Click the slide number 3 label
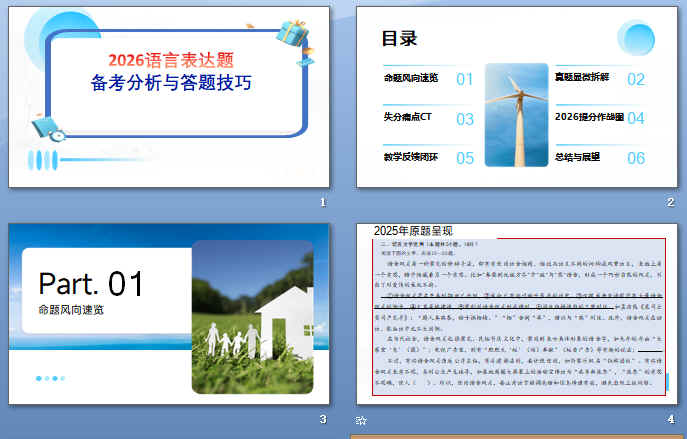The width and height of the screenshot is (687, 439). tap(322, 418)
